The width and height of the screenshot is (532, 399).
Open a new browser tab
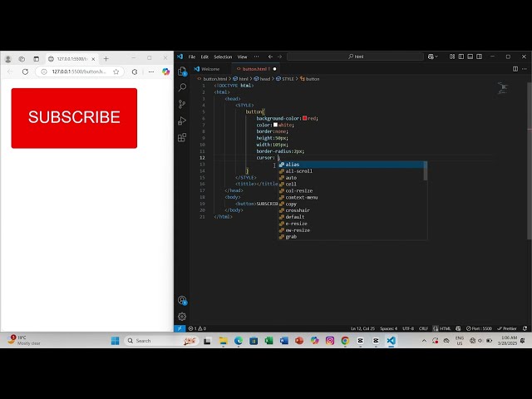pos(106,59)
